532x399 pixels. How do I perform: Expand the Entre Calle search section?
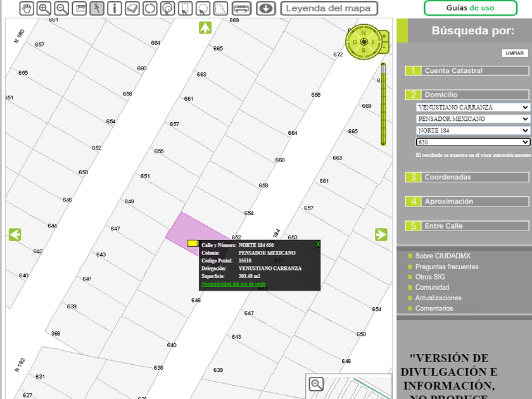tap(467, 226)
